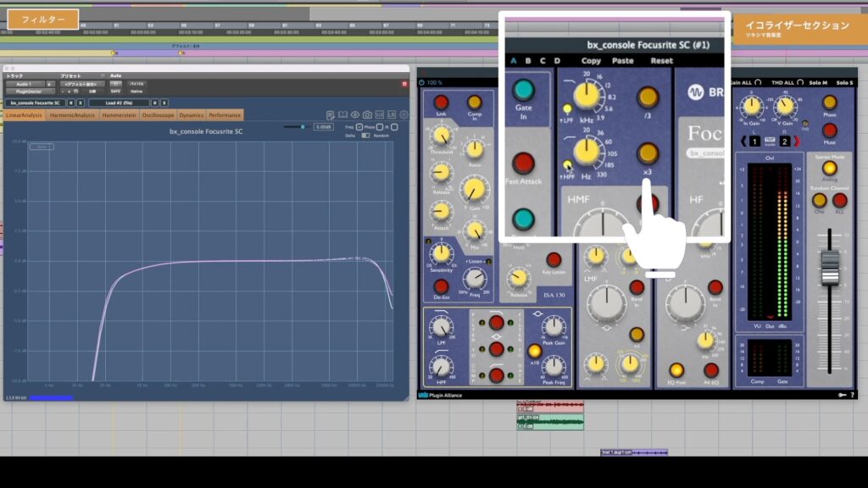868x488 pixels.
Task: Click the compressor Mix knob
Action: point(475,230)
